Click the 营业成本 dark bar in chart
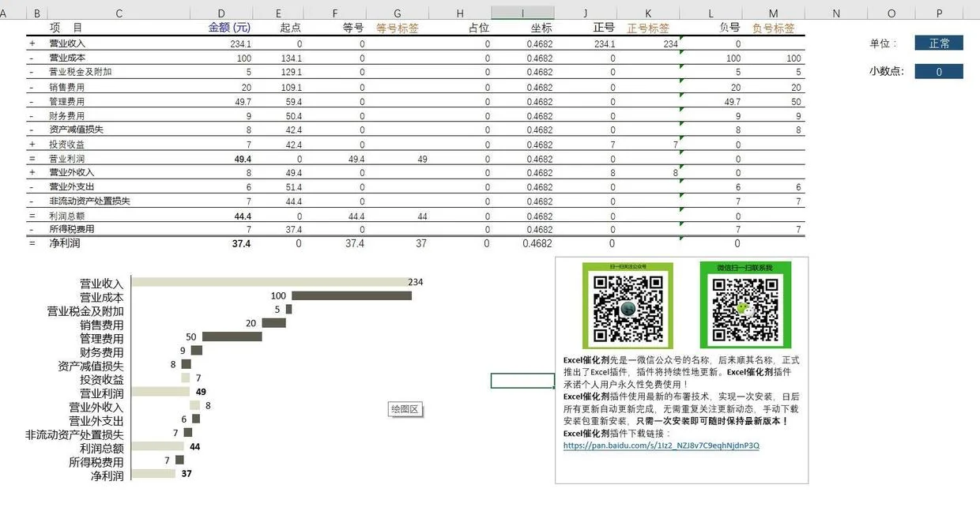 350,296
